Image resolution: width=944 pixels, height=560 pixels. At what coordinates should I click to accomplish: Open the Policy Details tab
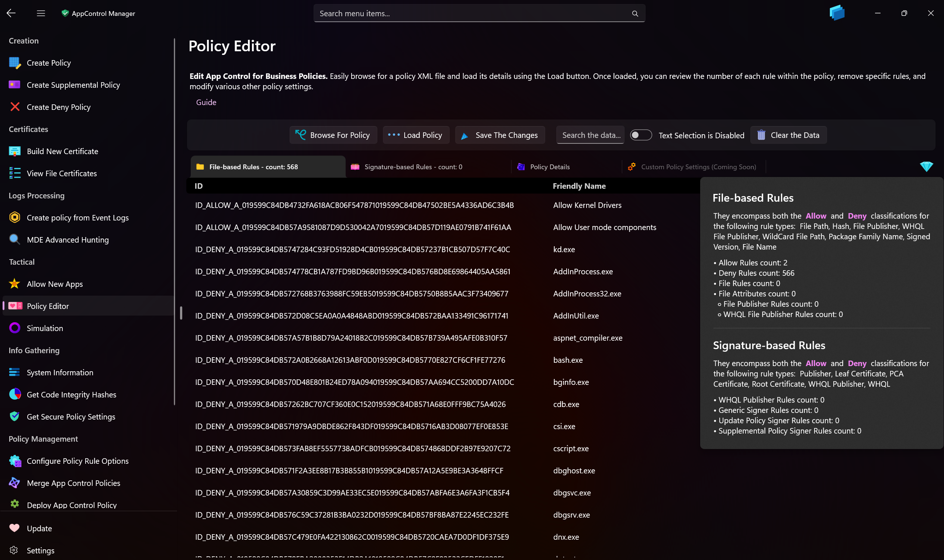pos(549,167)
